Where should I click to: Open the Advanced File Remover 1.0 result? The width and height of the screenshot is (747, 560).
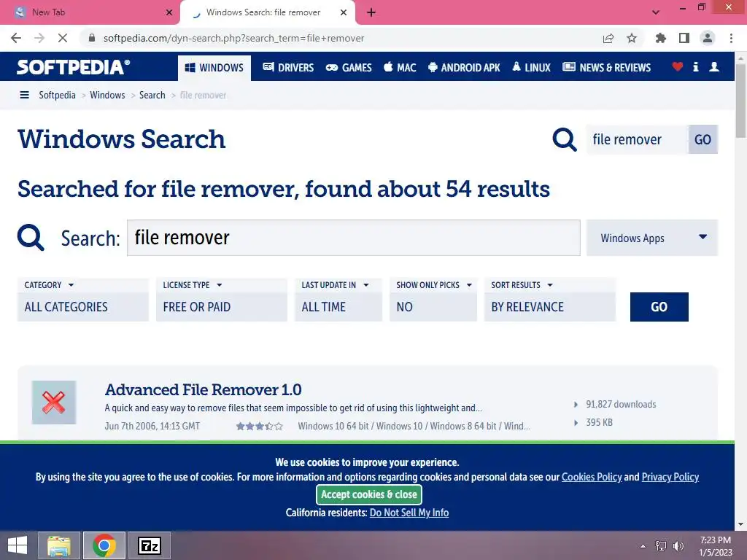point(203,389)
